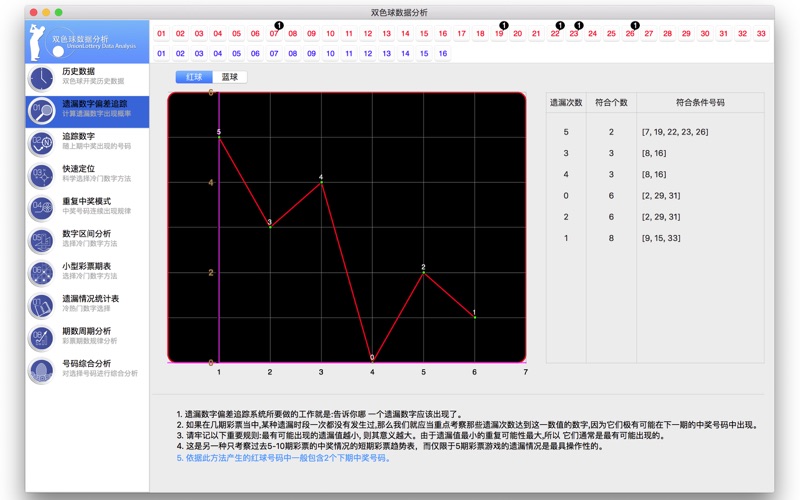Switch to the 蓝球 tab

coord(230,77)
